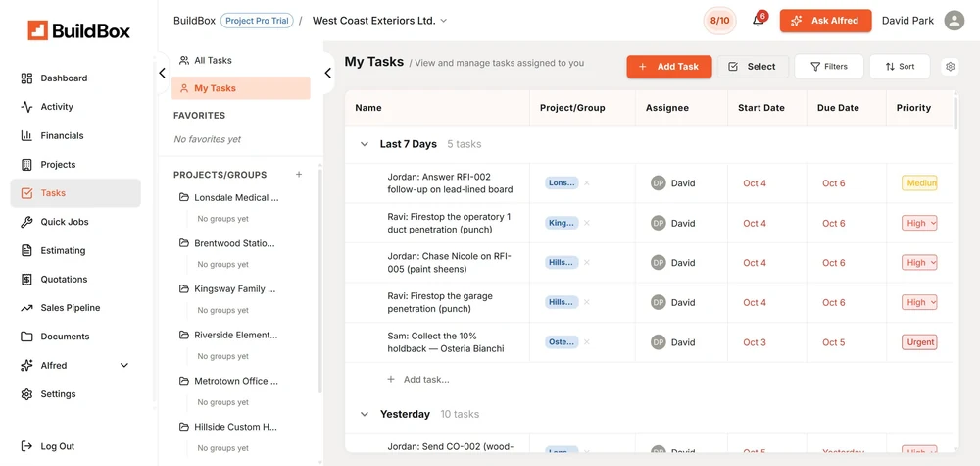Click Project Pro Trial badge
This screenshot has width=980, height=466.
257,21
